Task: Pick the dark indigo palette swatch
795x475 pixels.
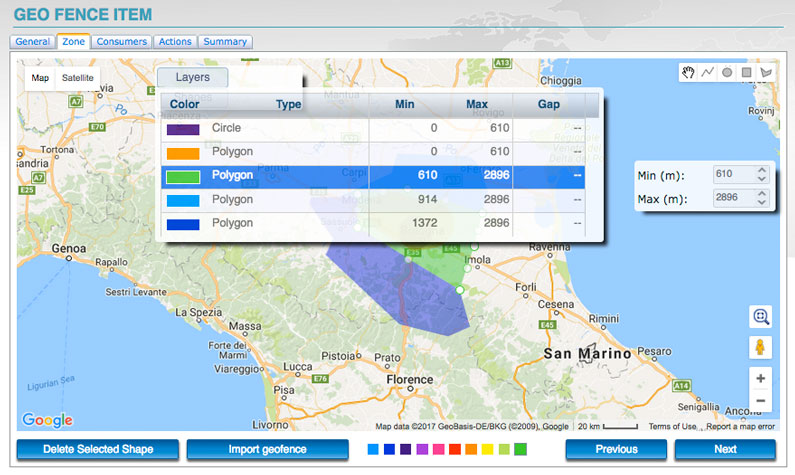Action: tap(406, 449)
